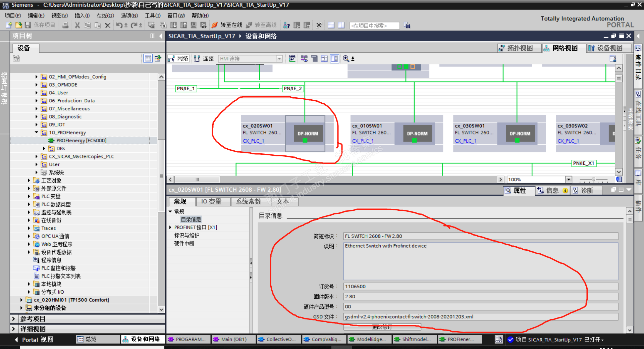Toggle horizontal editor split
The image size is (644, 349).
point(331,25)
